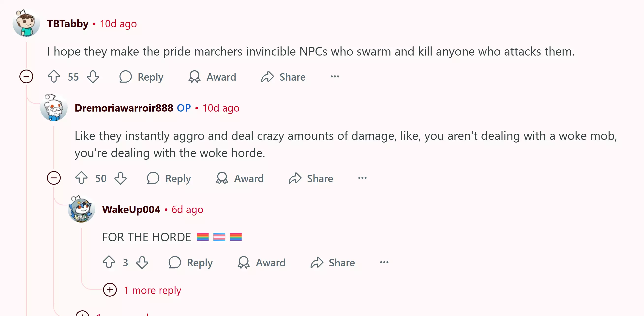Image resolution: width=644 pixels, height=316 pixels.
Task: Reply to TBTabby's comment
Action: point(141,77)
